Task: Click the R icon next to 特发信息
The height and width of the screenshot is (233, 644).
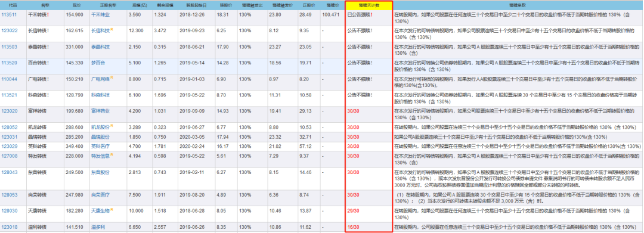Action: (112, 155)
